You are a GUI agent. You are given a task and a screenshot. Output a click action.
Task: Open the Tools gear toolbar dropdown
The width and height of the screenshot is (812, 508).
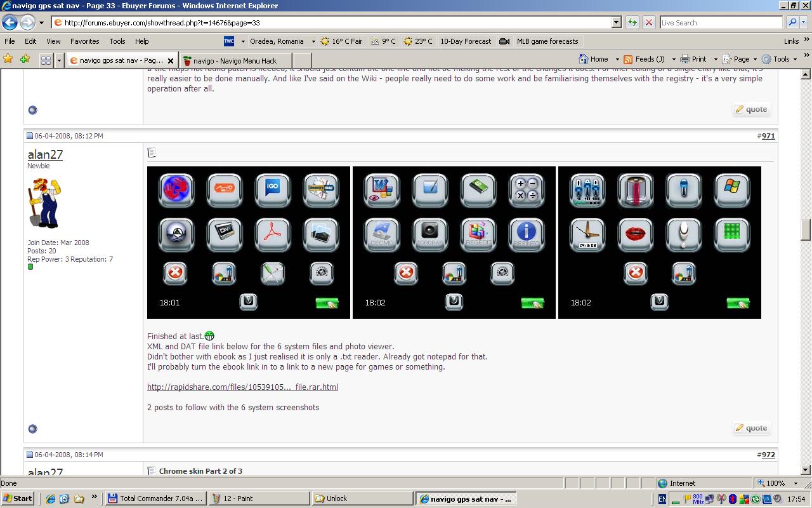[779, 59]
